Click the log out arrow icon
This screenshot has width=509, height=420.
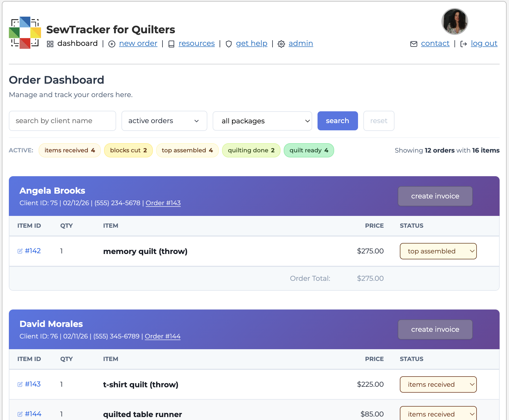[464, 44]
